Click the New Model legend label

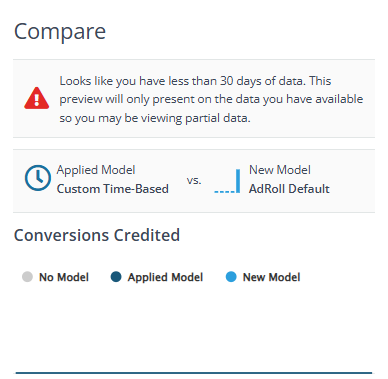coord(271,277)
